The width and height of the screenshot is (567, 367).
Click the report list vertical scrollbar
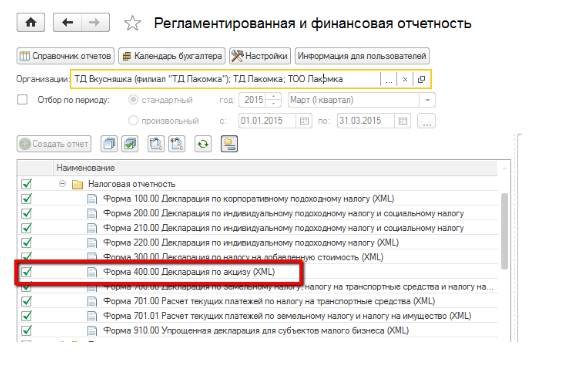click(504, 231)
